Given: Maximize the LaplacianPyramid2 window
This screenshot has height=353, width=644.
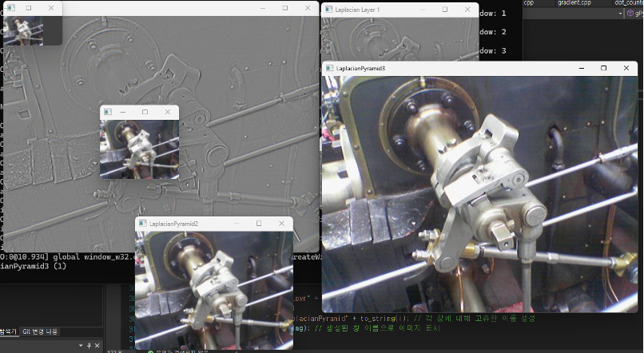Looking at the screenshot, I should pos(259,224).
